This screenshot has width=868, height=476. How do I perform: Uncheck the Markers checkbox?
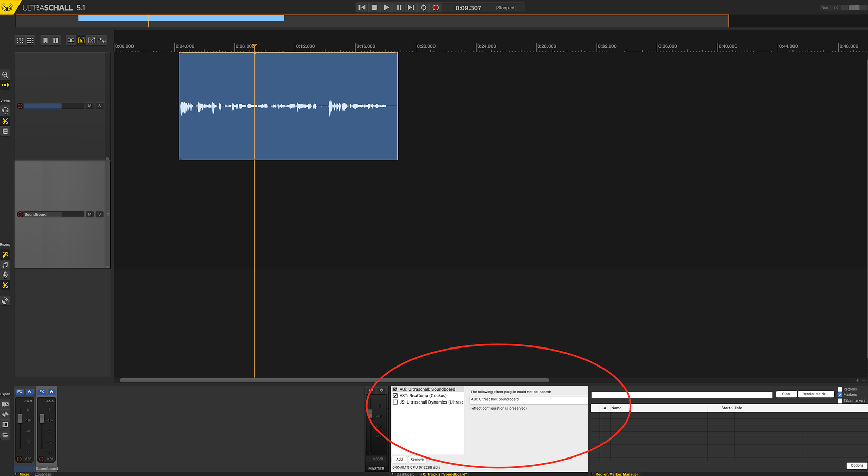(840, 395)
